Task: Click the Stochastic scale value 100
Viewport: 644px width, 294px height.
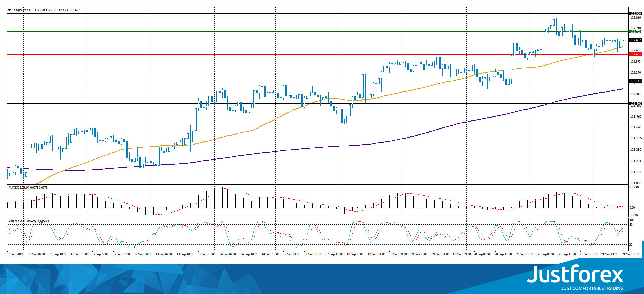Action: pyautogui.click(x=632, y=220)
